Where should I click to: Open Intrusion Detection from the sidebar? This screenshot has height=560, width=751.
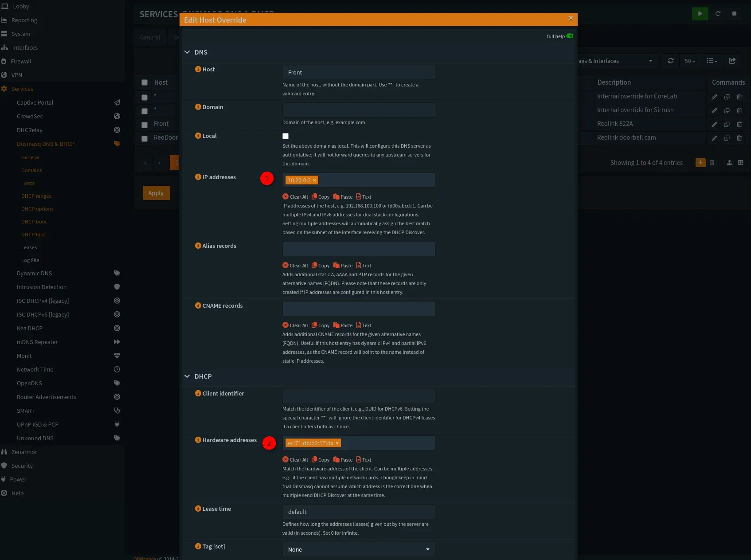click(x=42, y=287)
